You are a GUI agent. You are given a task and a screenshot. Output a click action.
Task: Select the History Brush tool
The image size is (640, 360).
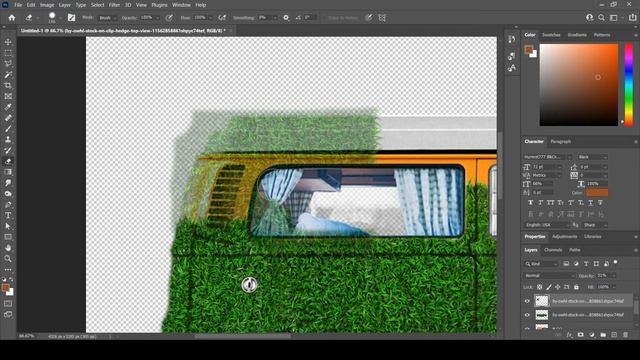(8, 150)
